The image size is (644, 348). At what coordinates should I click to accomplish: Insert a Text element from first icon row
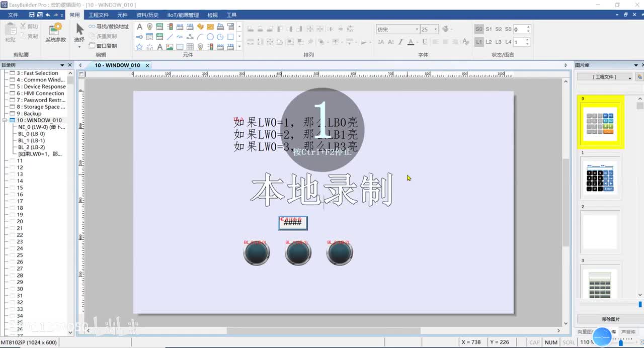pos(139,27)
